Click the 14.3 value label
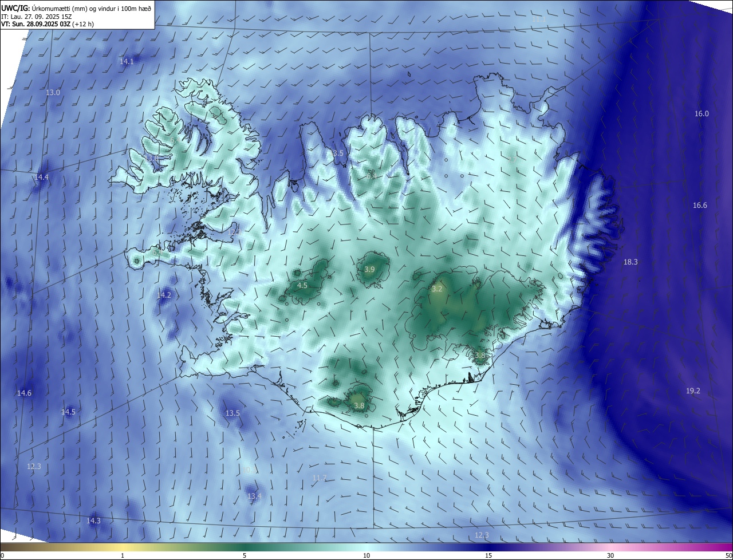 [93, 520]
